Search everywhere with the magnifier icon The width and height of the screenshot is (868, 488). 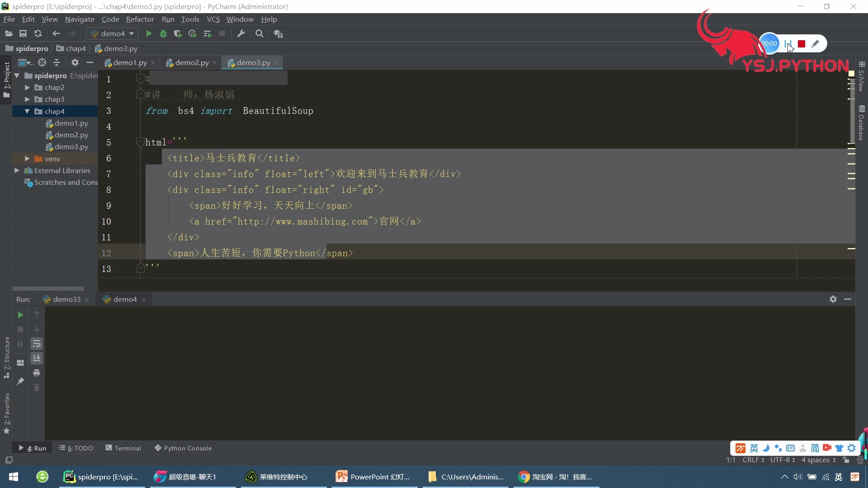(259, 33)
